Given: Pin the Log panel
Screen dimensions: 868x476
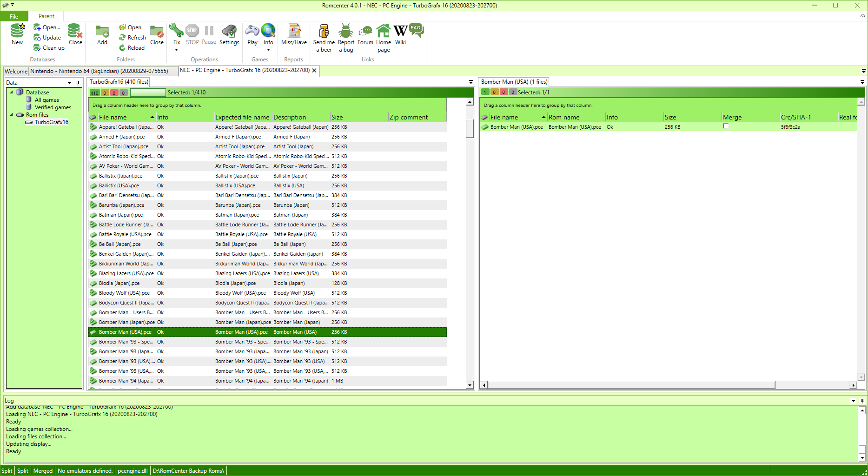Looking at the screenshot, I should 862,401.
